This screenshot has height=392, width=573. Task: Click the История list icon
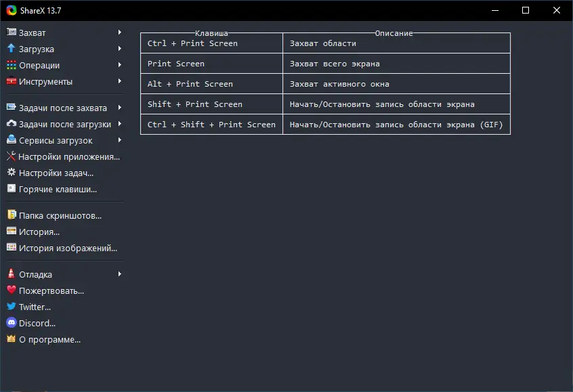[12, 232]
